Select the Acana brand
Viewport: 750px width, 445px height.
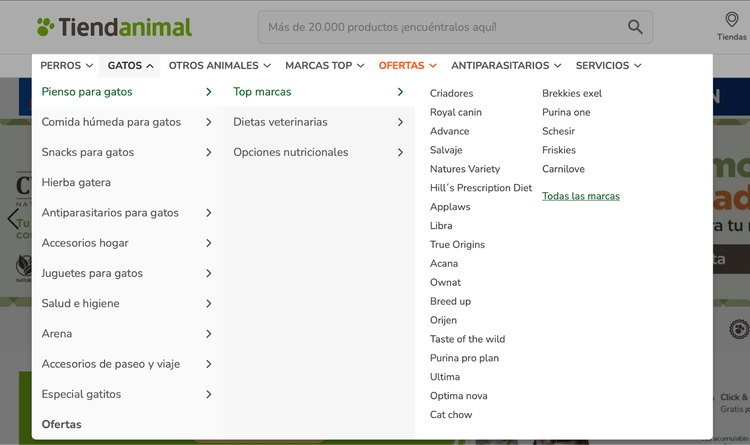(443, 264)
